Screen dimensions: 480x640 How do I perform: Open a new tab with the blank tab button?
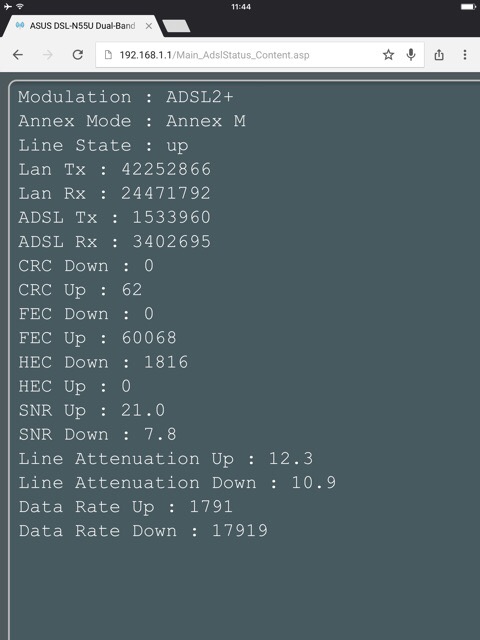coord(176,26)
